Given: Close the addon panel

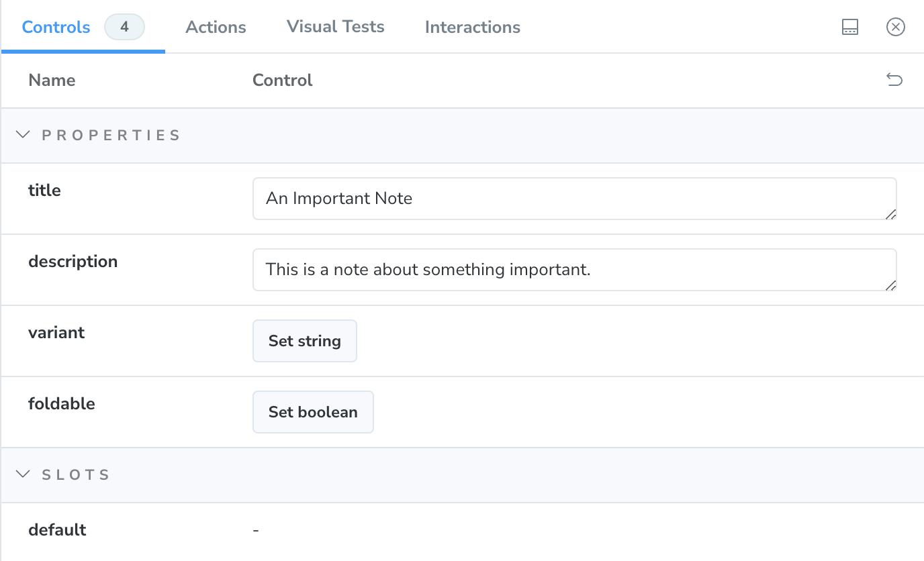Looking at the screenshot, I should coord(895,28).
